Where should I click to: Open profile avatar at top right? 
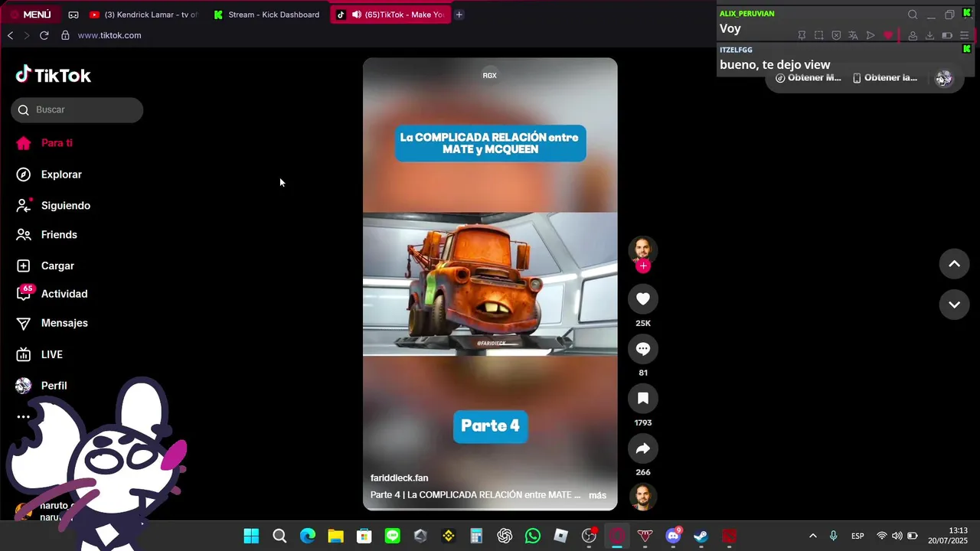(x=944, y=78)
